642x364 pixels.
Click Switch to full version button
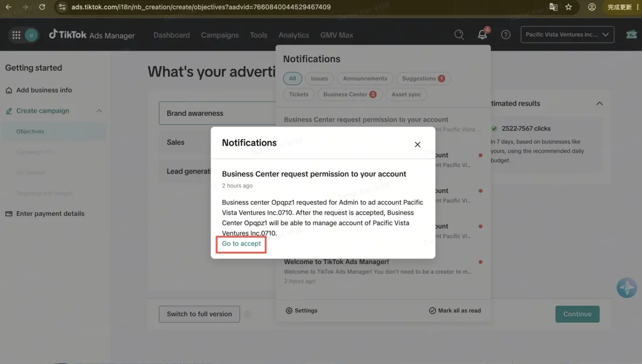199,314
